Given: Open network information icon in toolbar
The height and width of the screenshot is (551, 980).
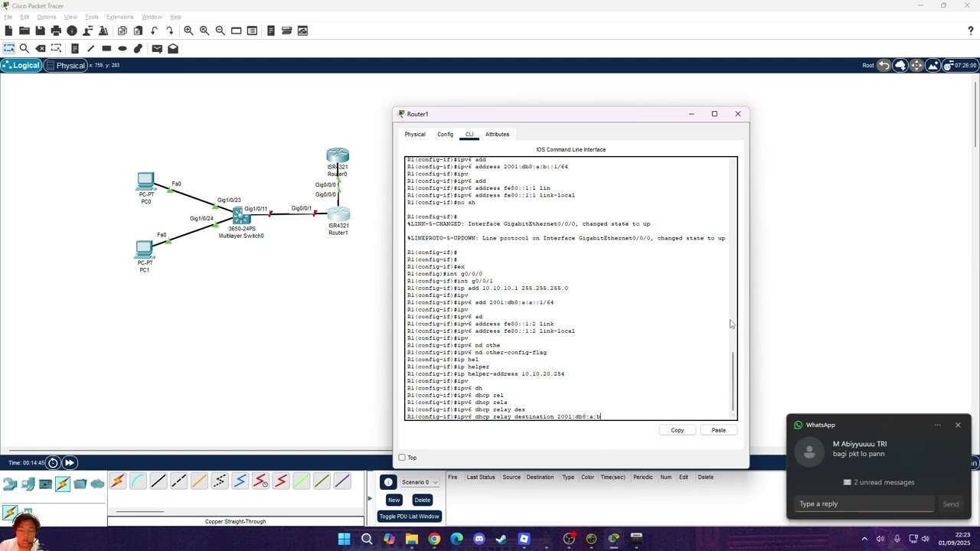Looking at the screenshot, I should [x=72, y=31].
